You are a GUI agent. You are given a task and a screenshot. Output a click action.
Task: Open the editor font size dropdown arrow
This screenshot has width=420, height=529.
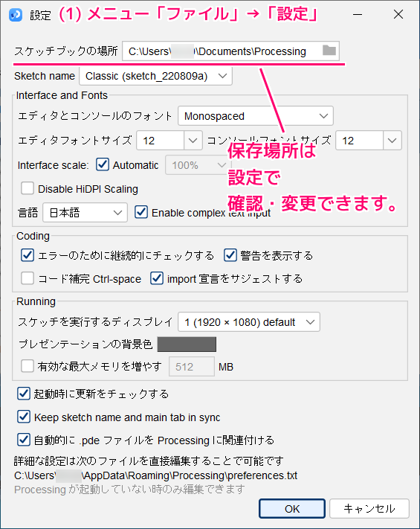[x=193, y=141]
